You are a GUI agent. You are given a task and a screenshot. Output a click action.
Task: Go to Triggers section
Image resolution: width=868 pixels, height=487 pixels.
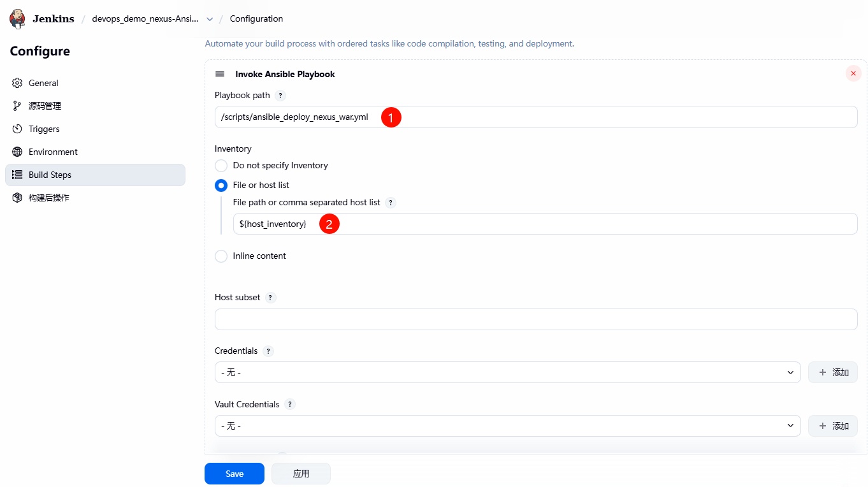pos(44,129)
